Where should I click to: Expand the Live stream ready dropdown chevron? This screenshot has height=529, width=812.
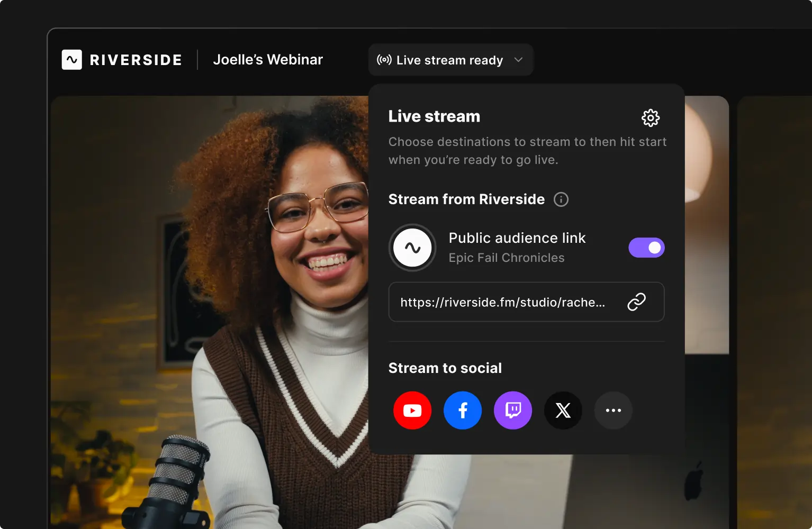click(519, 60)
